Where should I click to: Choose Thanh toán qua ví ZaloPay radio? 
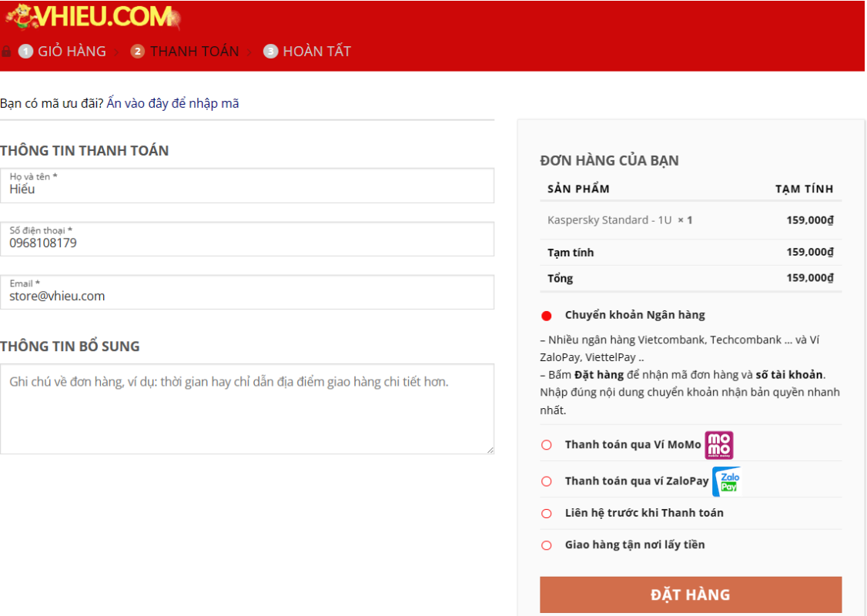click(x=546, y=481)
